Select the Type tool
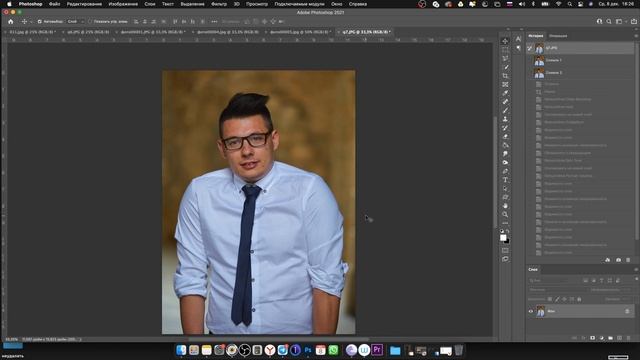Viewport: 640px width, 360px height. point(505,180)
